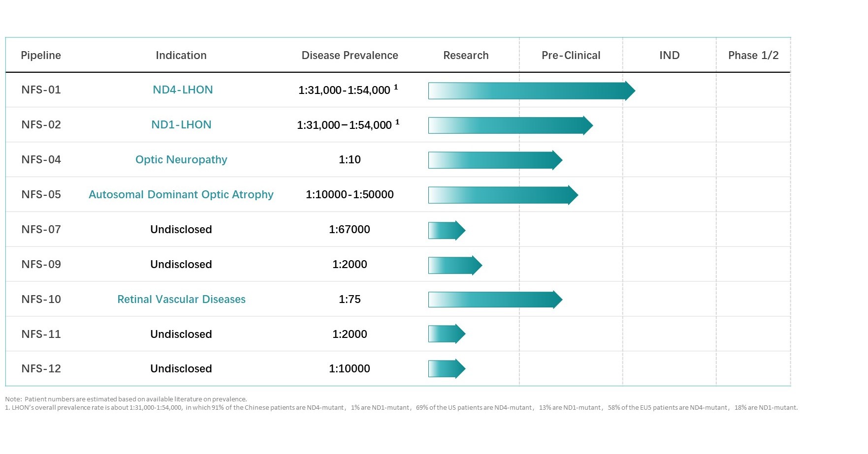Select the Disease Prevalence column header
This screenshot has width=868, height=454.
point(350,56)
